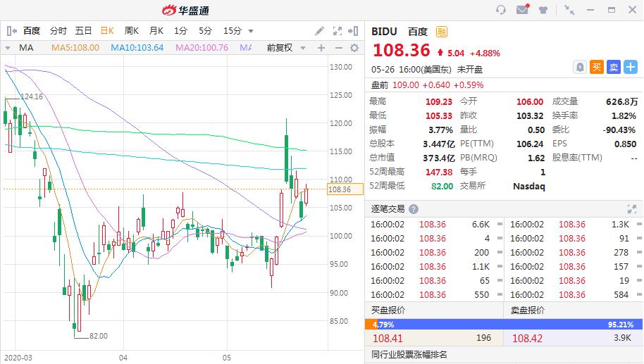The image size is (644, 364).
Task: Click the MA5:108.00 indicator label
Action: 75,48
